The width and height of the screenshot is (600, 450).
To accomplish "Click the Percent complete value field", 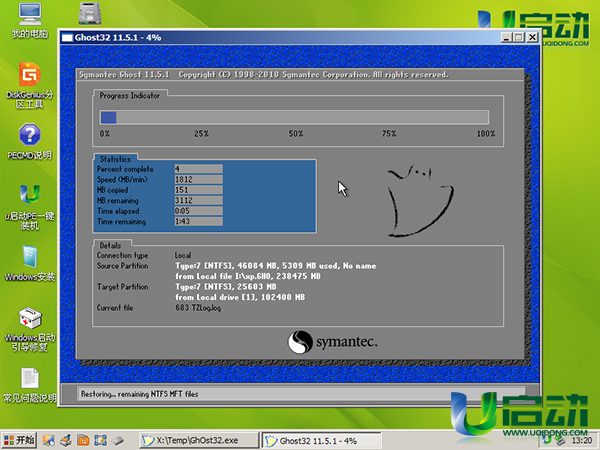I will click(197, 169).
